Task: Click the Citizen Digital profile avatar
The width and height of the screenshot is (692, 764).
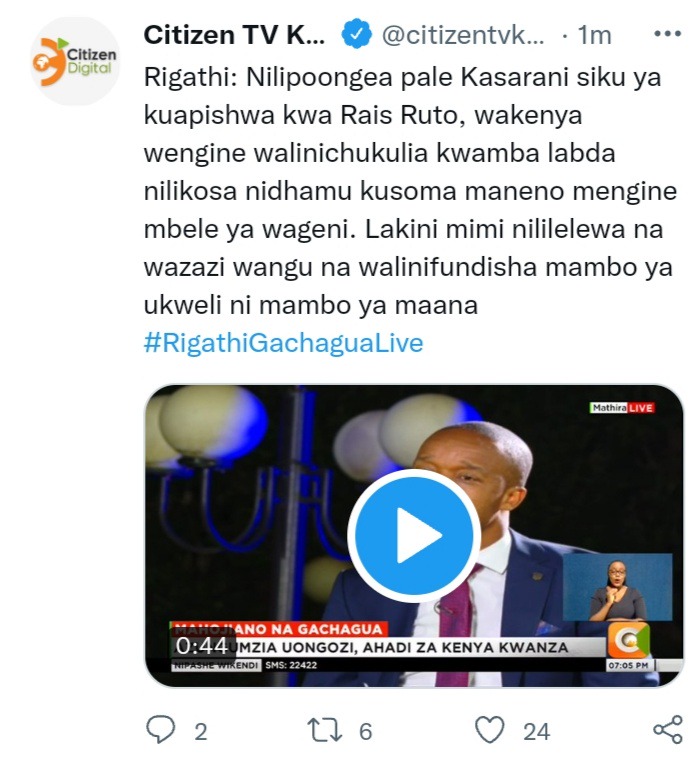Action: pyautogui.click(x=75, y=61)
